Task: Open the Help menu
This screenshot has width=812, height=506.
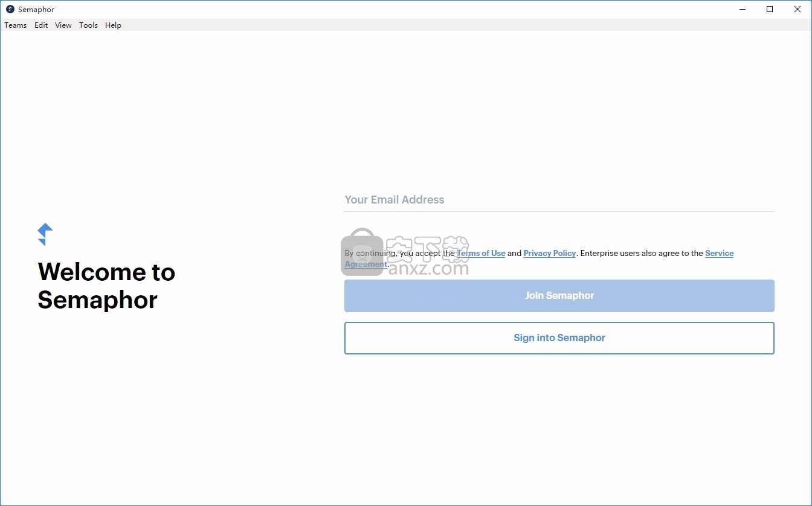Action: pyautogui.click(x=113, y=25)
